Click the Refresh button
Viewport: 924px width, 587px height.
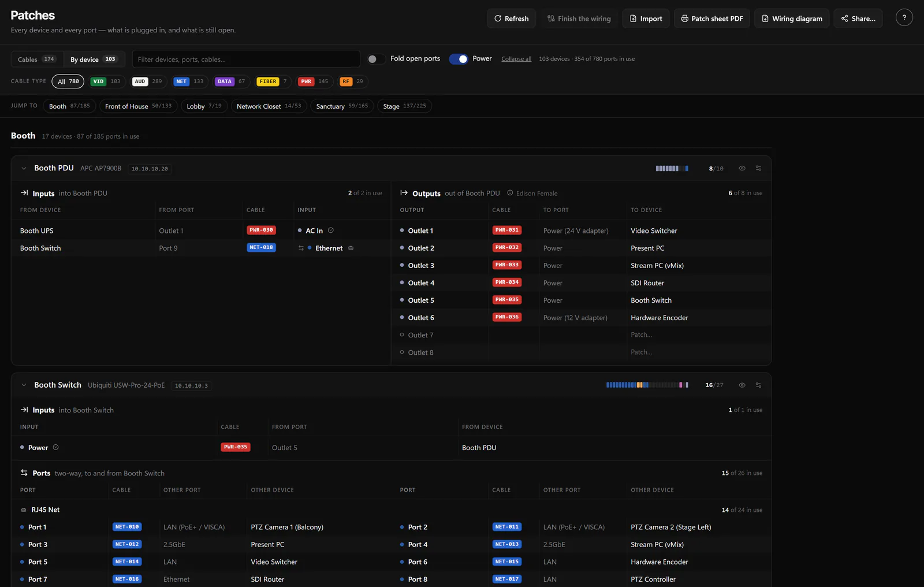[511, 18]
